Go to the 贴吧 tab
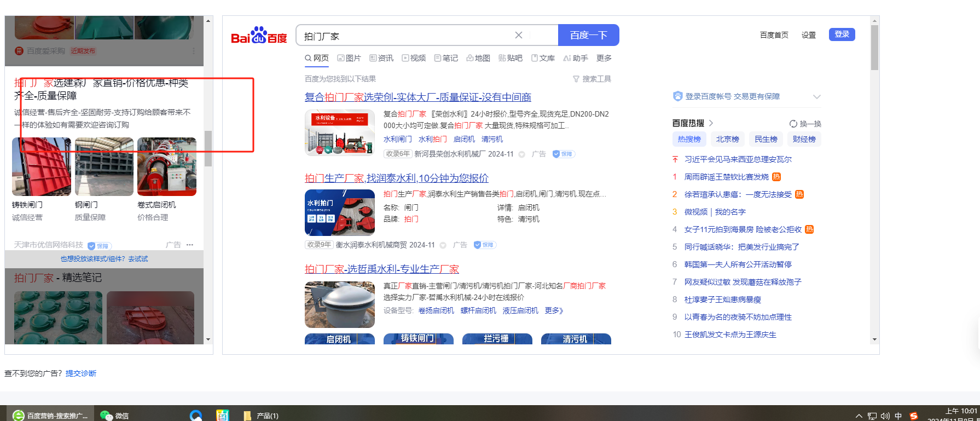 511,58
